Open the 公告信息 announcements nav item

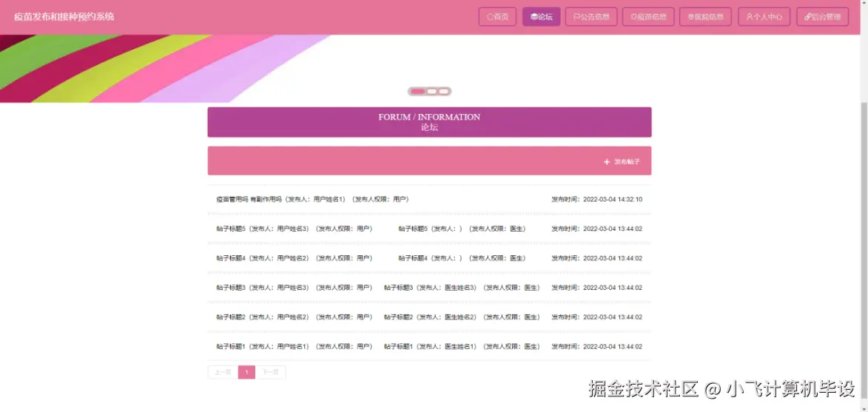pos(591,16)
